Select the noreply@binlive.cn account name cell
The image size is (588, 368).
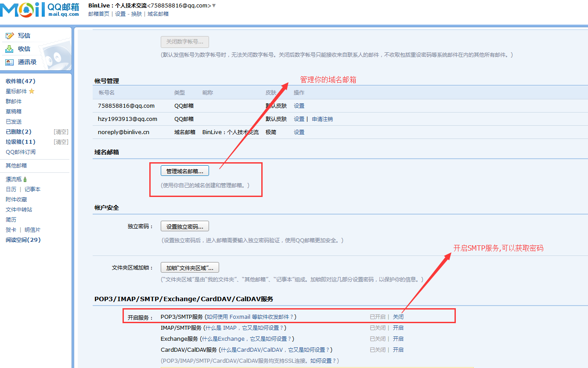point(124,132)
